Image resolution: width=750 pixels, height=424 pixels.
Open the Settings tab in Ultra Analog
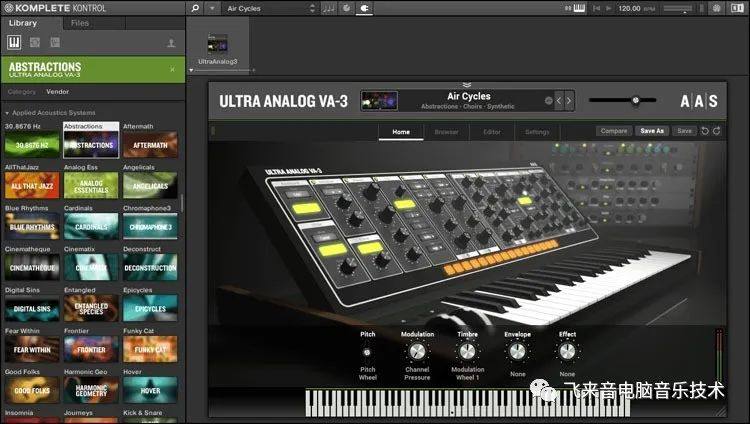point(537,132)
